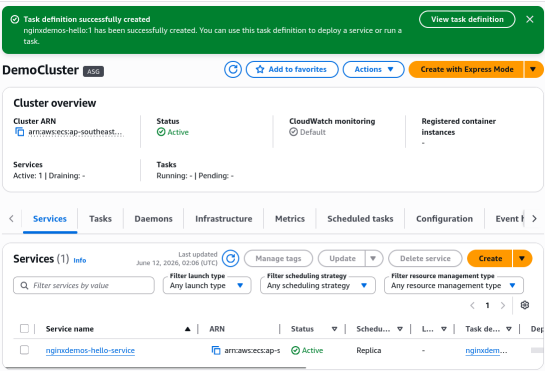The width and height of the screenshot is (545, 371).
Task: Expand Create with Express Mode options arrow
Action: (x=533, y=70)
